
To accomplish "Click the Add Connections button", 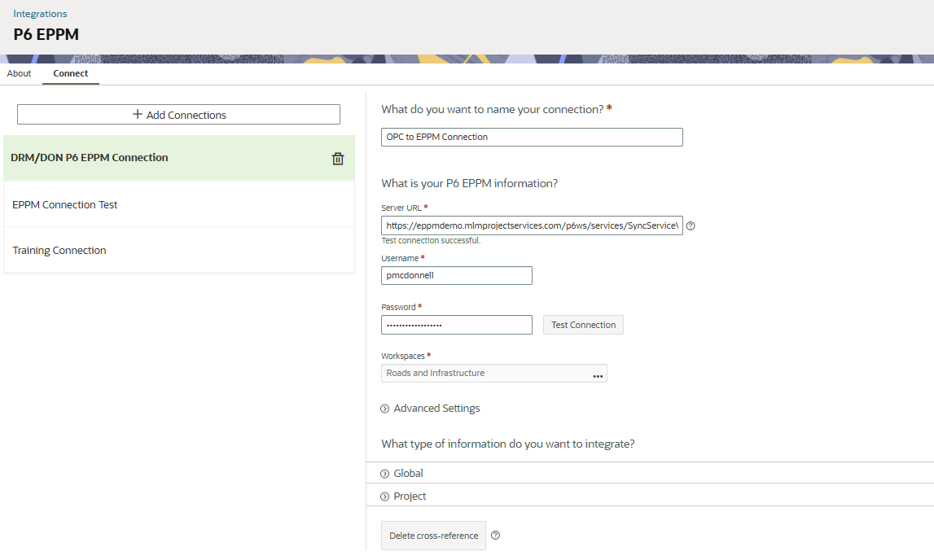I will (x=178, y=115).
